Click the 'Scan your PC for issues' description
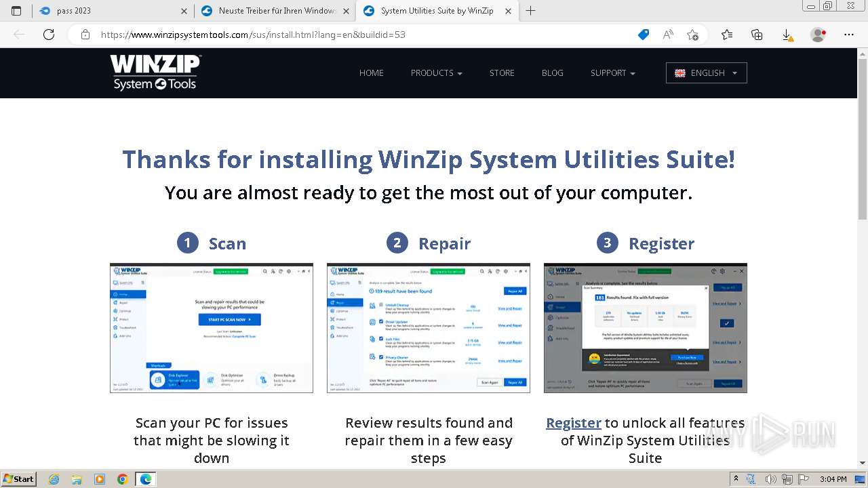This screenshot has width=868, height=488. [x=212, y=441]
